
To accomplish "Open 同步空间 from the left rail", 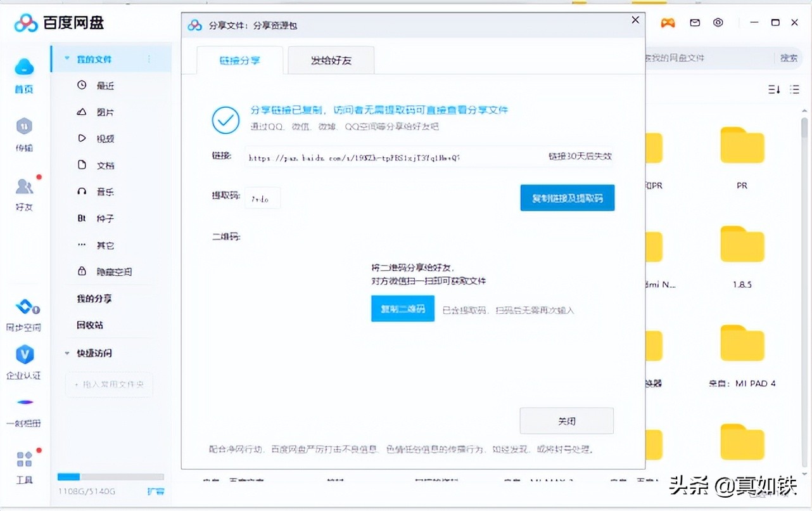I will 24,313.
